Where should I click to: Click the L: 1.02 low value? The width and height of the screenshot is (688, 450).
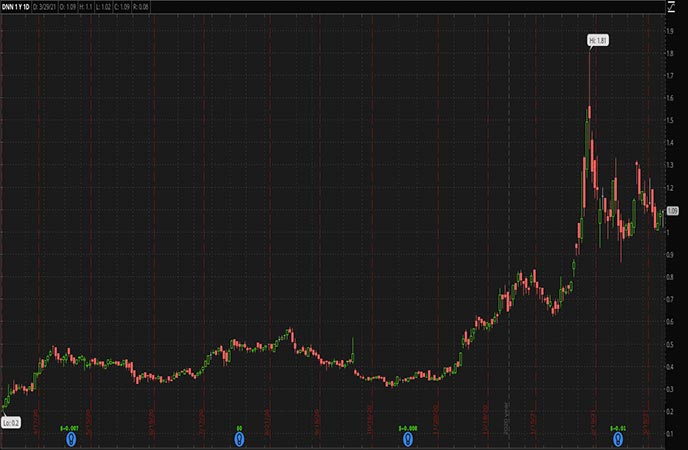(x=103, y=7)
